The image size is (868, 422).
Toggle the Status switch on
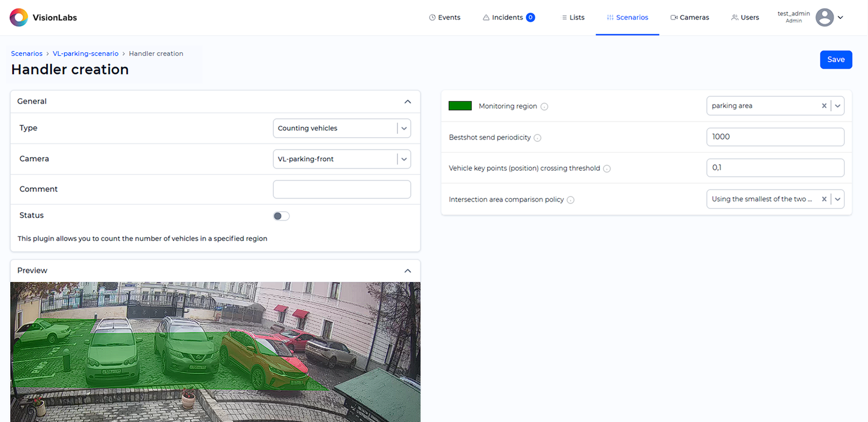coord(281,216)
